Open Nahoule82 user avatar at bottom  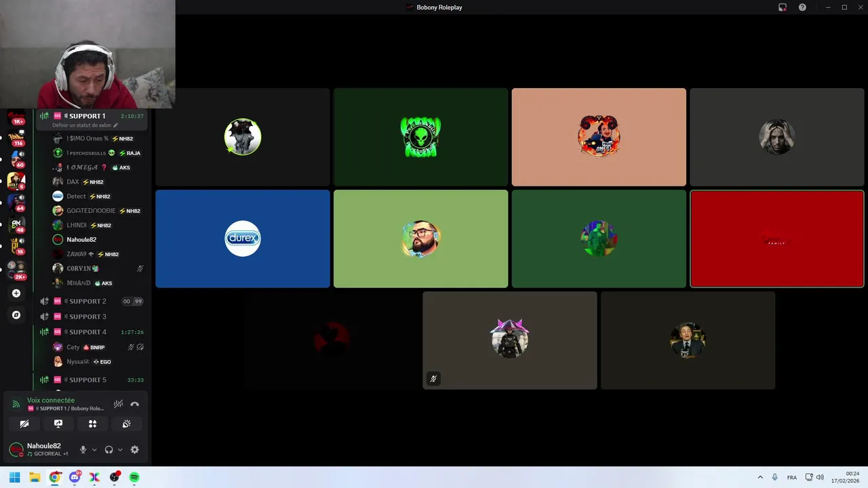(x=16, y=449)
